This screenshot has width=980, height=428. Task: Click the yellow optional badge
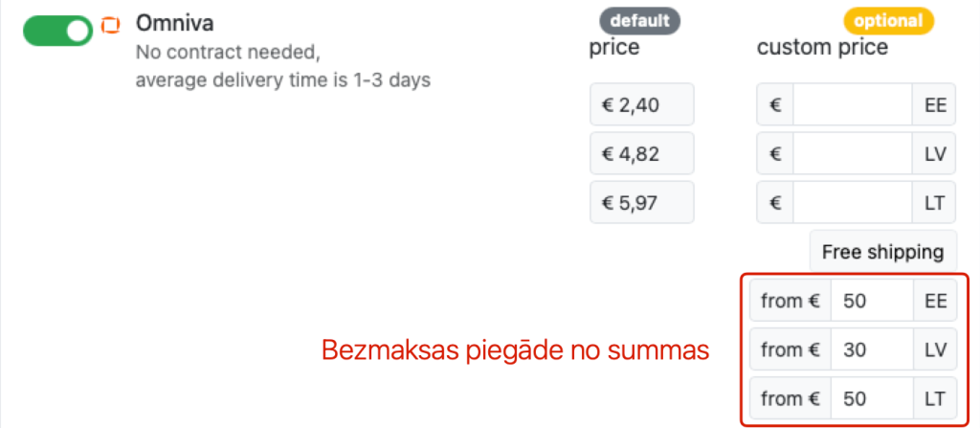(889, 21)
